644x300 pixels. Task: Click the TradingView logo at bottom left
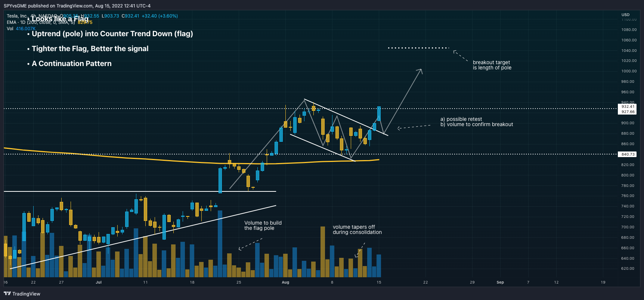point(22,294)
